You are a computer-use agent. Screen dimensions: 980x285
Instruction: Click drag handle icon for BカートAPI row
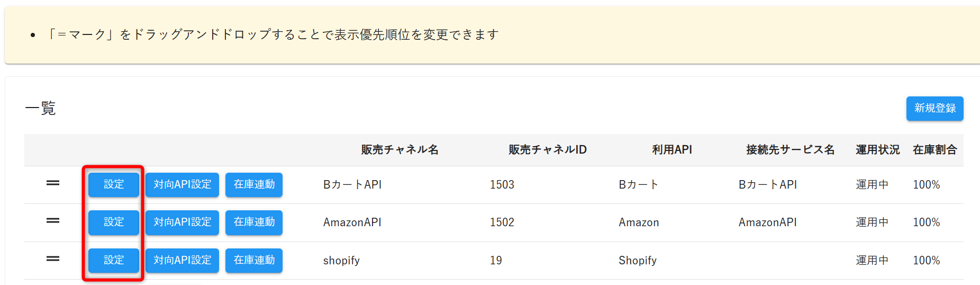pyautogui.click(x=53, y=183)
